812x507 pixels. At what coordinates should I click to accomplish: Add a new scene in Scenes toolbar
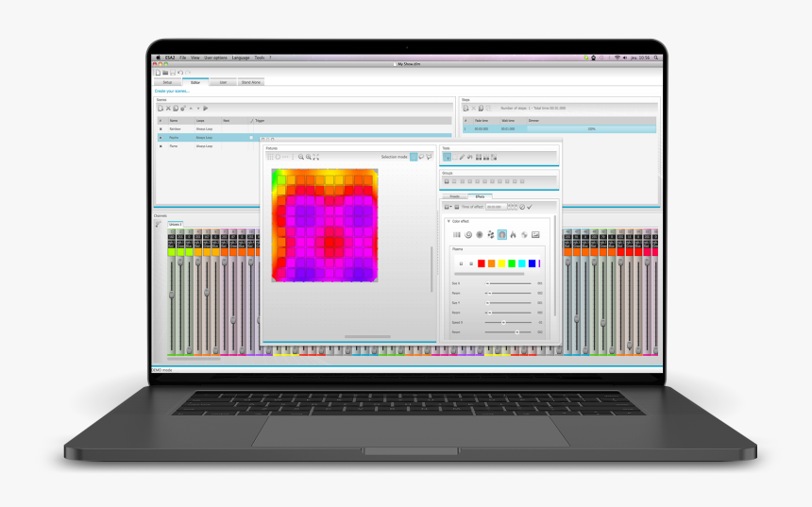click(x=161, y=109)
